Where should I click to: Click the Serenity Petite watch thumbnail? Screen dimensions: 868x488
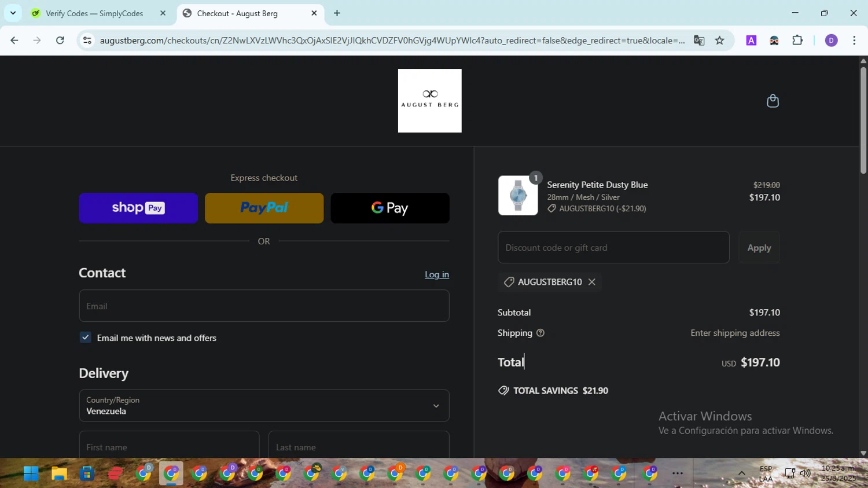click(518, 195)
